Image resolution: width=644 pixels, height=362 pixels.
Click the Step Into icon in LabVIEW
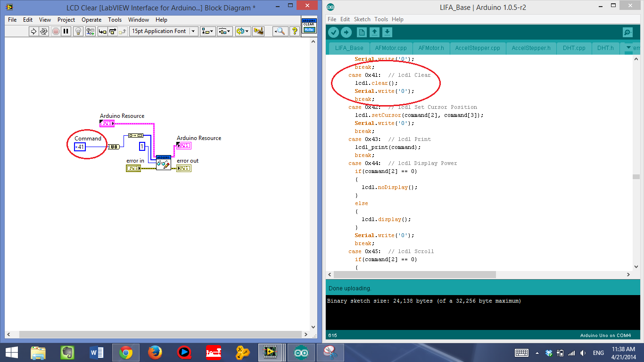(102, 31)
